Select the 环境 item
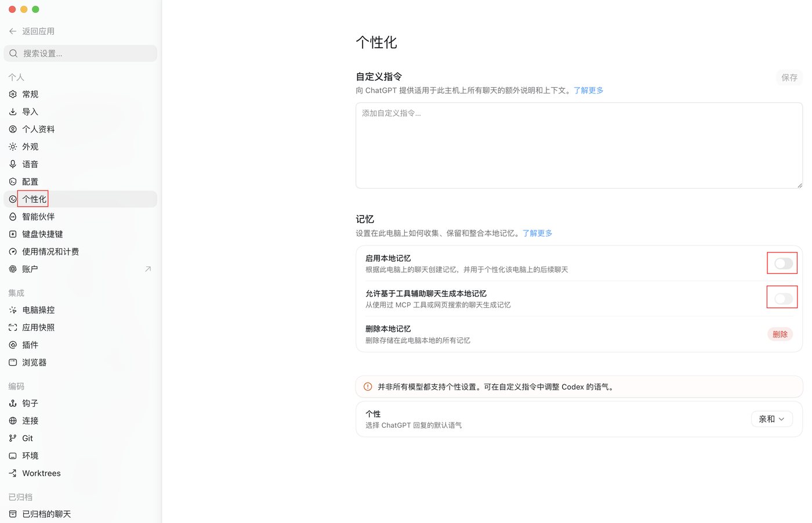812x523 pixels. 80,456
